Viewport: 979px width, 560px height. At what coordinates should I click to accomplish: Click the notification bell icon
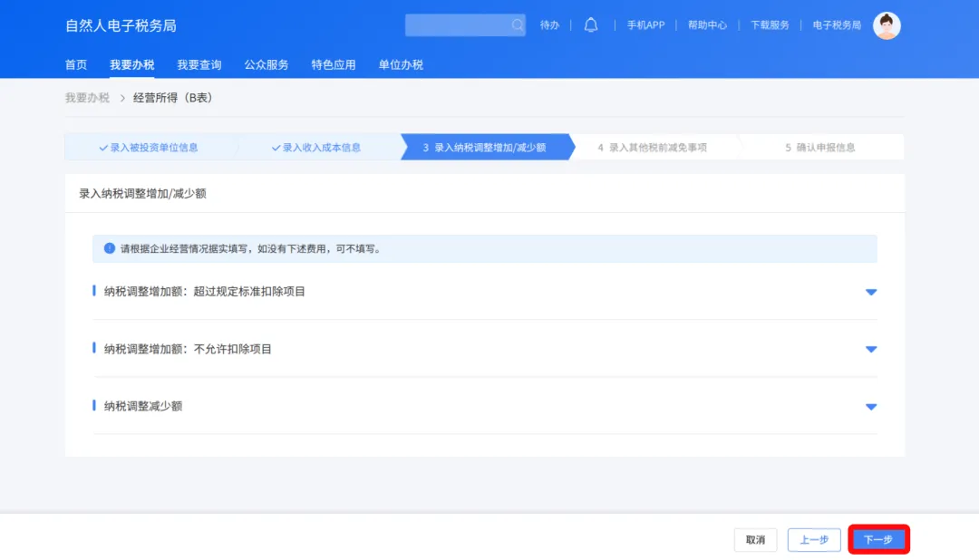[590, 24]
